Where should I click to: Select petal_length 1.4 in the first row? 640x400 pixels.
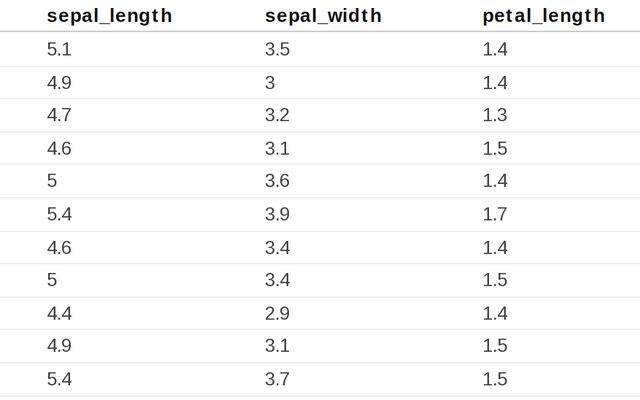point(495,49)
